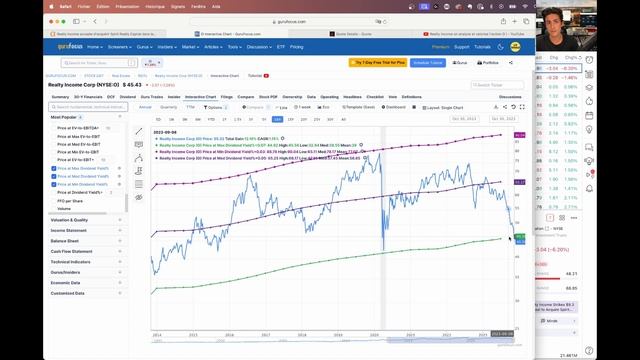Select the flag marker drawing tool
640x360 pixels.
(139, 171)
